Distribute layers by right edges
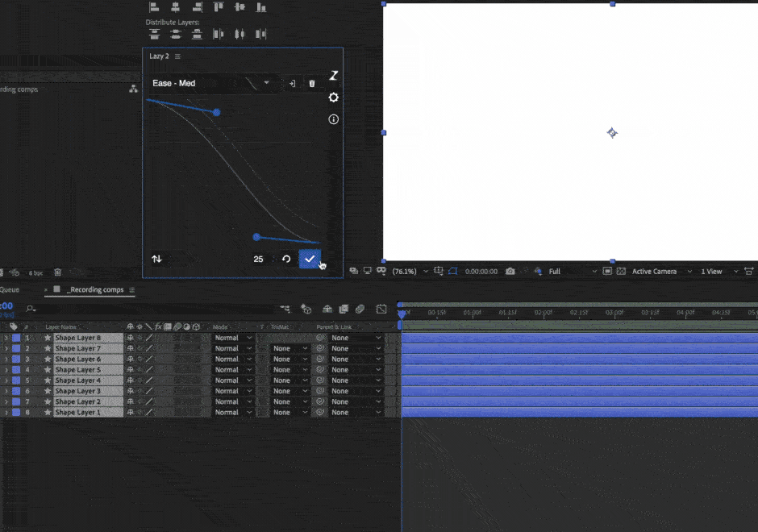This screenshot has height=532, width=758. (261, 34)
